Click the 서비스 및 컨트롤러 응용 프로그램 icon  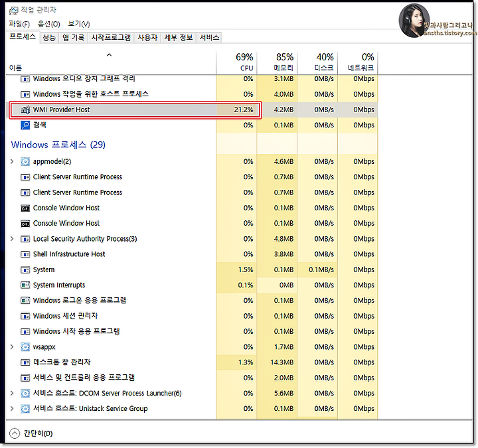pyautogui.click(x=25, y=378)
